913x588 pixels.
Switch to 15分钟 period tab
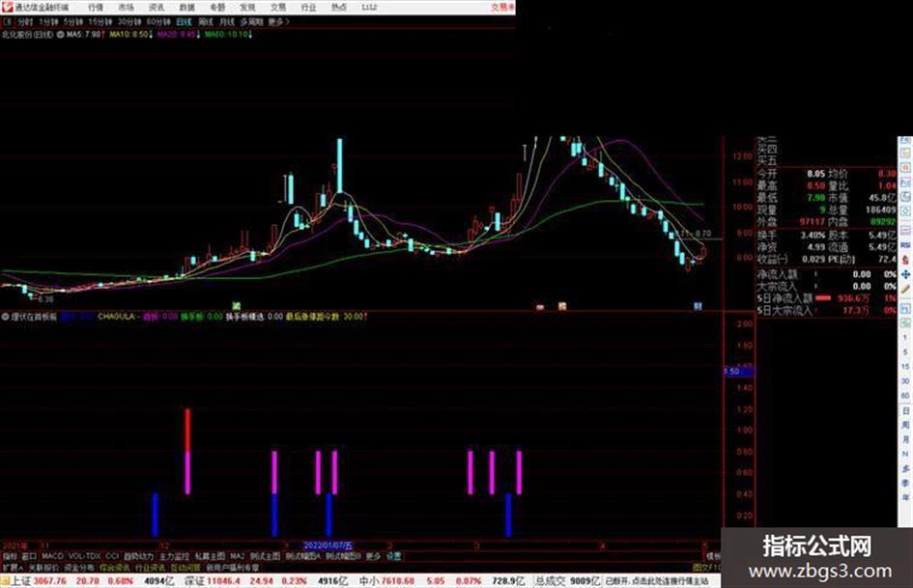pyautogui.click(x=100, y=22)
